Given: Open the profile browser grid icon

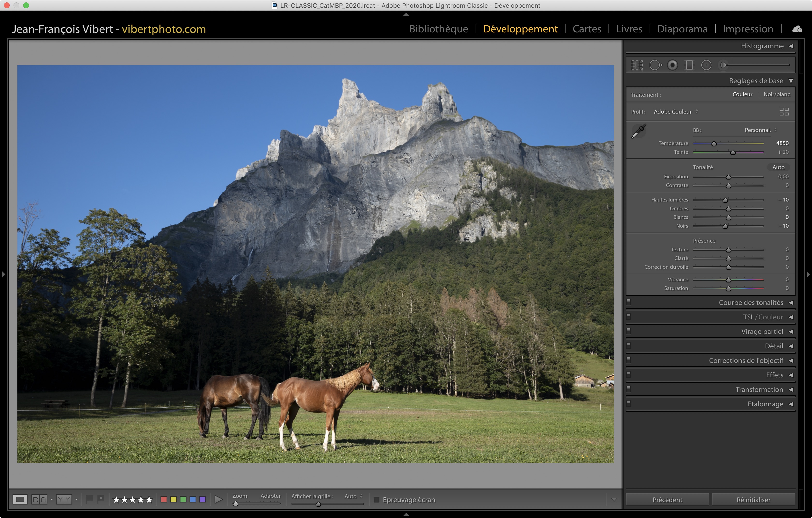Looking at the screenshot, I should (x=784, y=112).
